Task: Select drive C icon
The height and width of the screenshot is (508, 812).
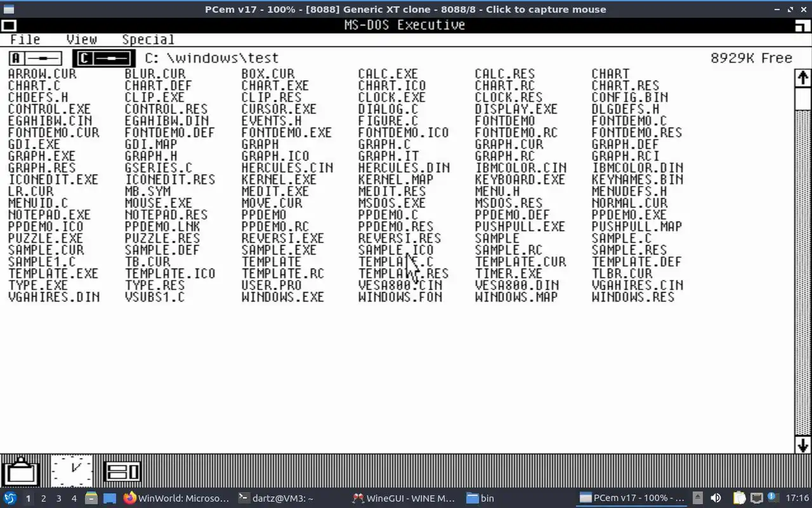Action: click(103, 58)
